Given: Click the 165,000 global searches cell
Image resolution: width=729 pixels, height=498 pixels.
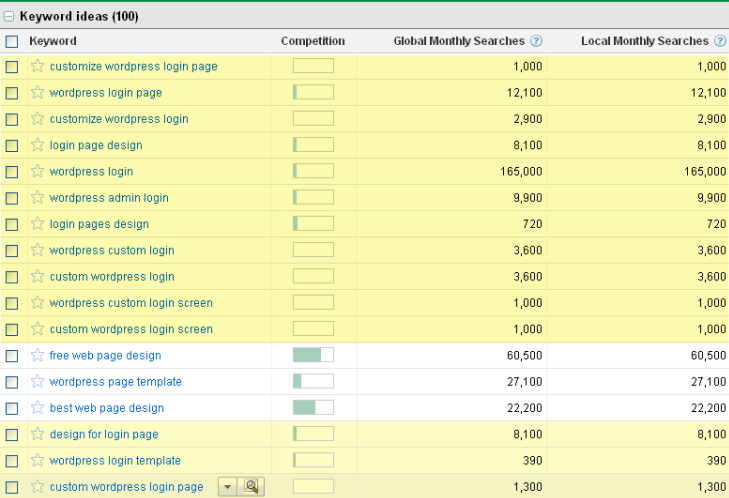Looking at the screenshot, I should 519,172.
